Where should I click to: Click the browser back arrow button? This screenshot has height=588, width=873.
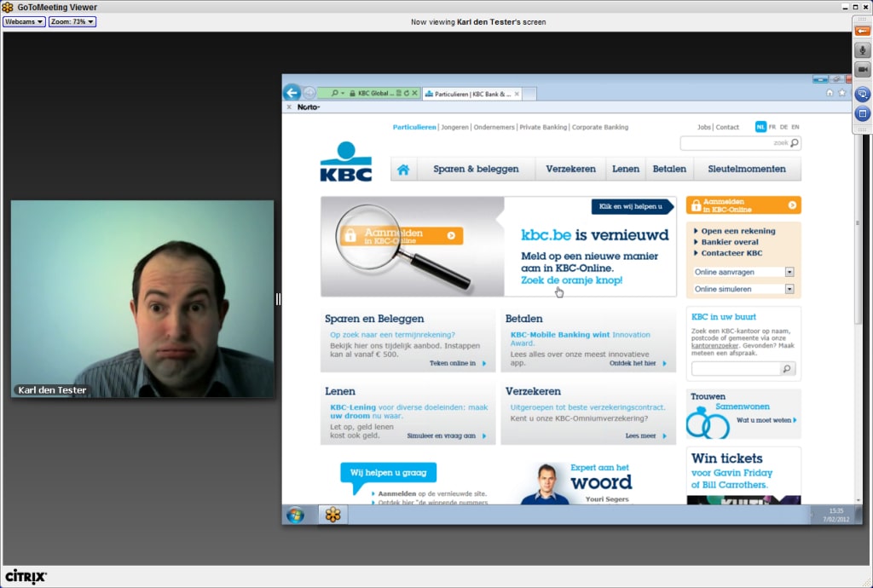[292, 92]
